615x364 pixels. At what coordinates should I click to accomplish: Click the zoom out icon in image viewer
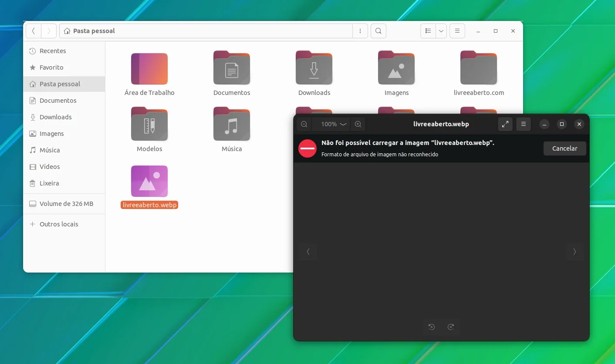point(304,124)
